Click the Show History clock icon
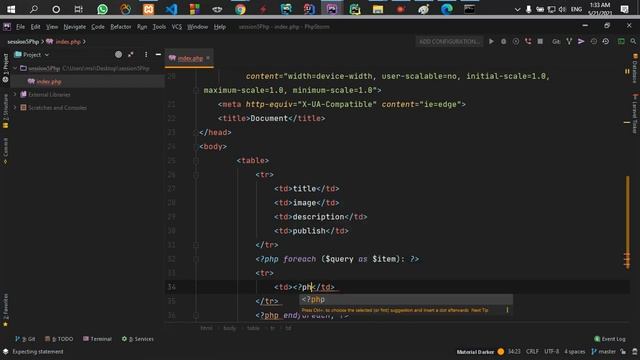 593,41
